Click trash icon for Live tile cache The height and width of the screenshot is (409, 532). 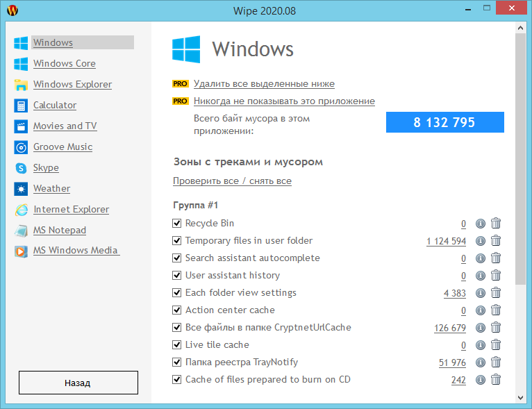(496, 344)
